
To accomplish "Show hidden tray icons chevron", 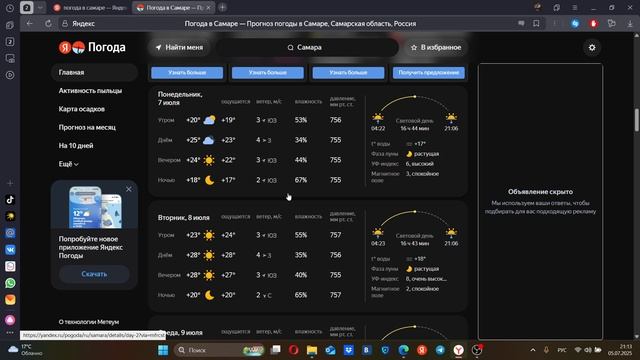I will point(533,350).
